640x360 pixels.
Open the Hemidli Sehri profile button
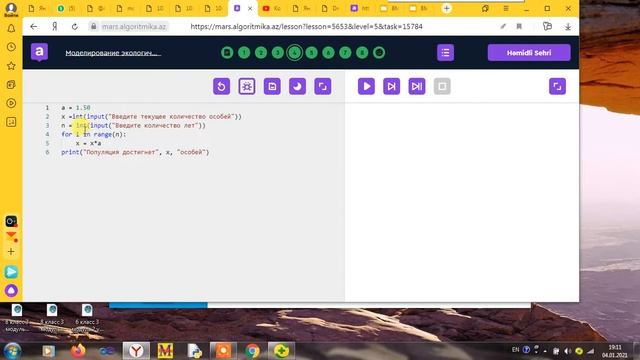pos(529,53)
